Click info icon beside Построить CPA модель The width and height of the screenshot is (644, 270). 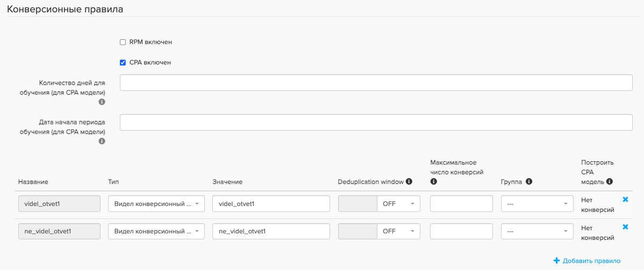(x=610, y=182)
